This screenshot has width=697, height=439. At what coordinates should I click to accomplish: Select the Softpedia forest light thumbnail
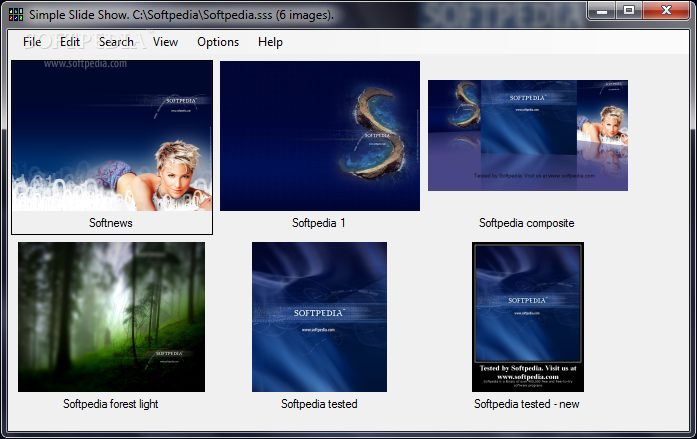tap(112, 317)
